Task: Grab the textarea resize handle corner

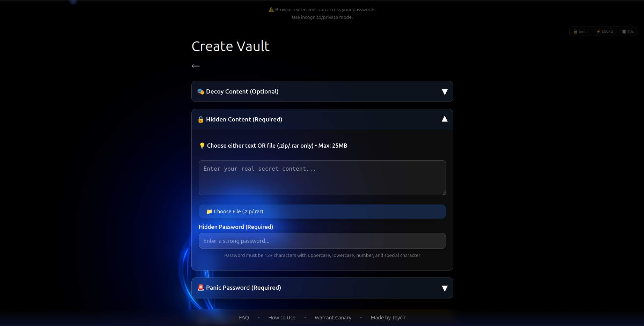Action: tap(444, 193)
